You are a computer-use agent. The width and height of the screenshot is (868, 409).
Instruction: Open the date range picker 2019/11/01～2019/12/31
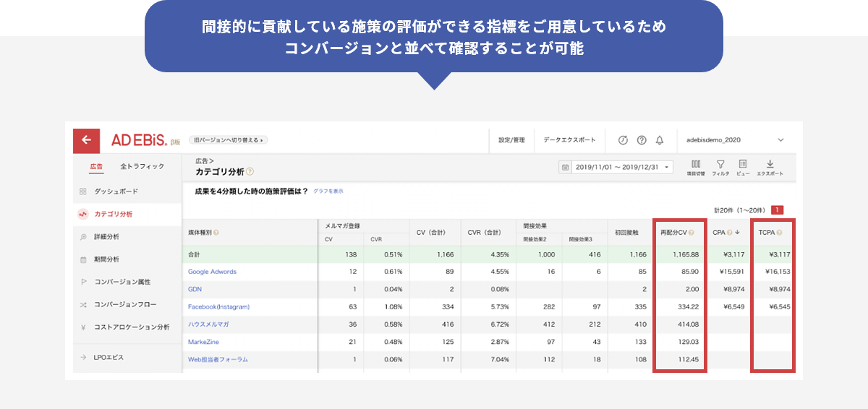[x=616, y=167]
